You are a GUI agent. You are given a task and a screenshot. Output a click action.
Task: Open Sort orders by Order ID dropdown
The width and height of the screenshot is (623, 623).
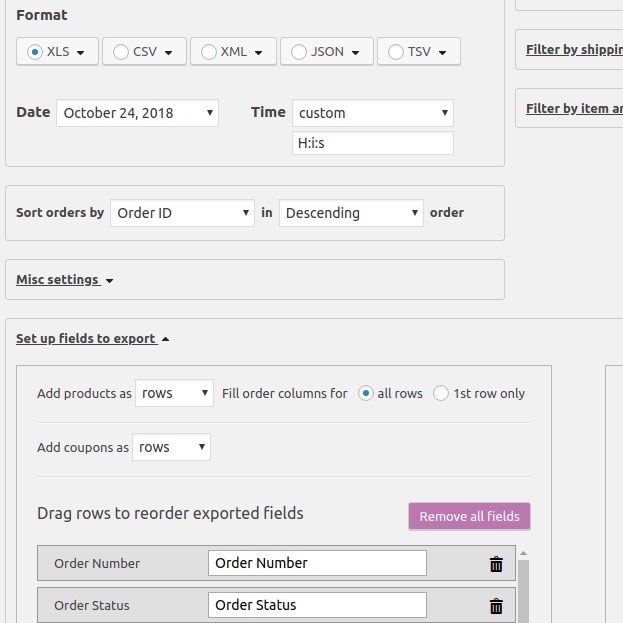[x=183, y=213]
